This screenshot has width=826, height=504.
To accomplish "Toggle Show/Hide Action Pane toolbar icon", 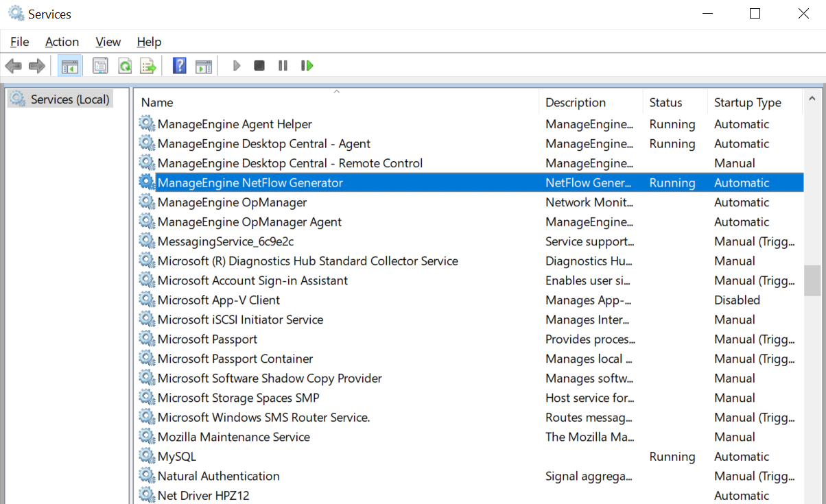I will pyautogui.click(x=204, y=66).
